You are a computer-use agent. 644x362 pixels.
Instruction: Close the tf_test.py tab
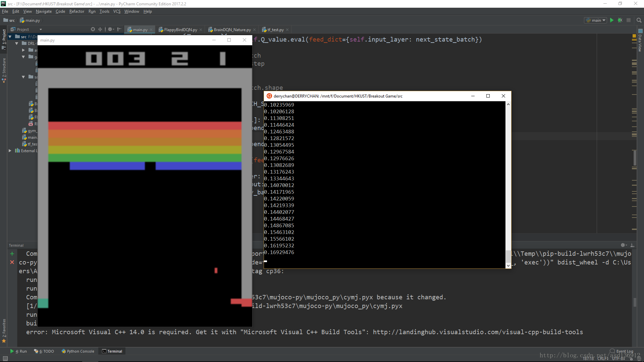tap(287, 30)
